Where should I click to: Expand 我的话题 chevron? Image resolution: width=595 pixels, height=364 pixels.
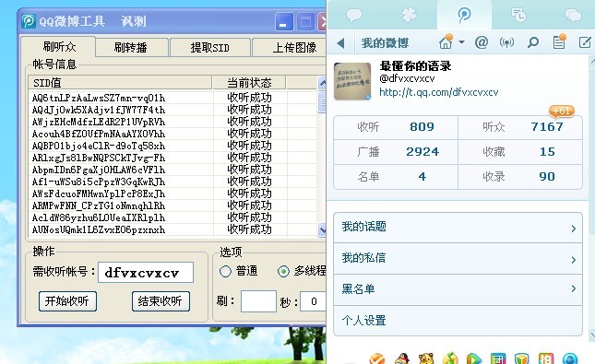coord(574,229)
